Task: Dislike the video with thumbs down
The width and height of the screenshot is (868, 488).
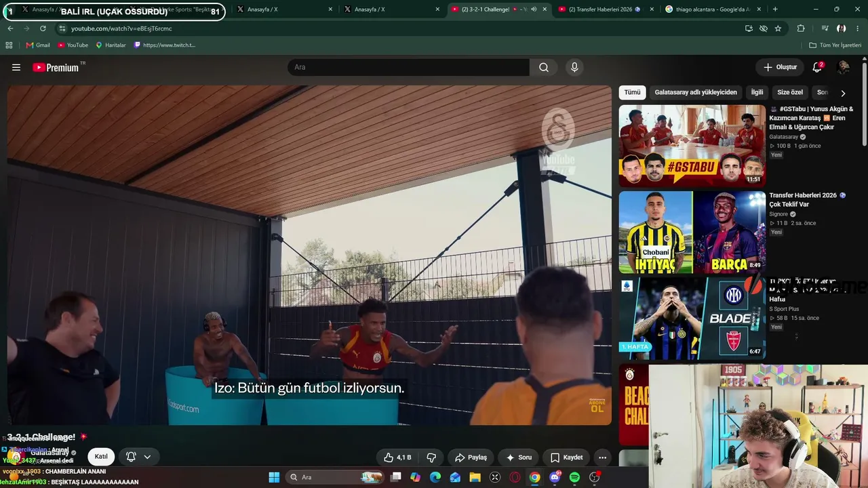Action: [431, 457]
